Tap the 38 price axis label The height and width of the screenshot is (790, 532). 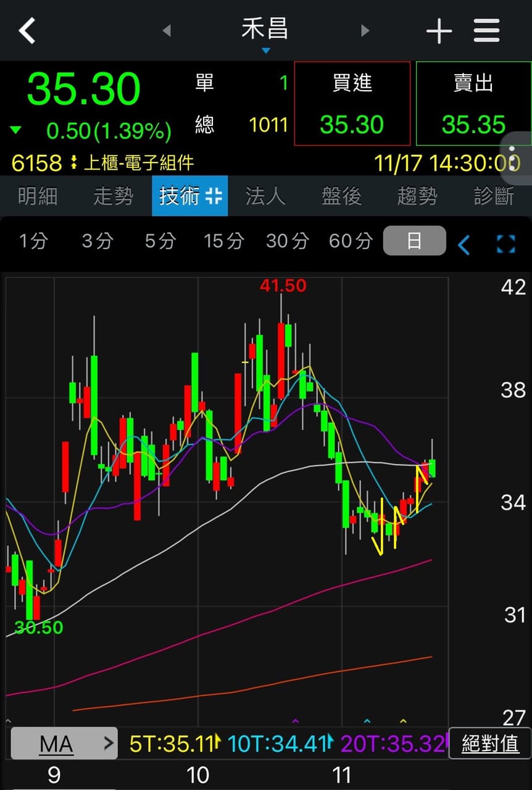click(513, 390)
